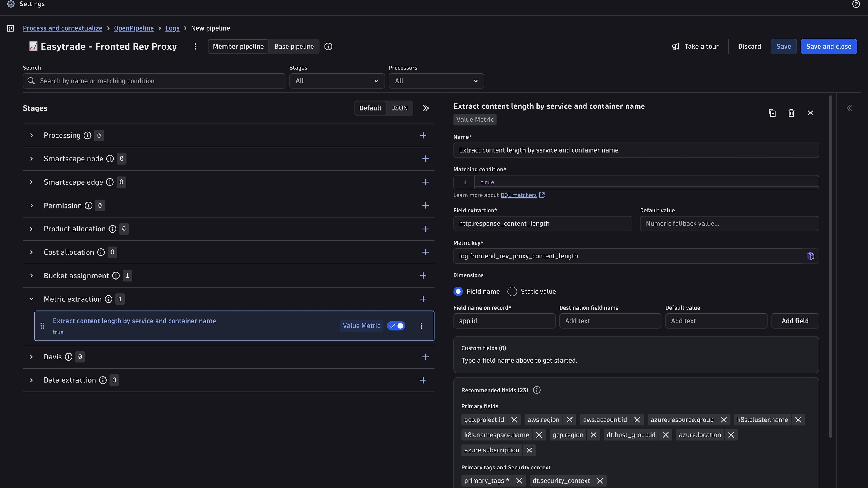Open pipeline options three-dot menu next to title

(x=195, y=47)
